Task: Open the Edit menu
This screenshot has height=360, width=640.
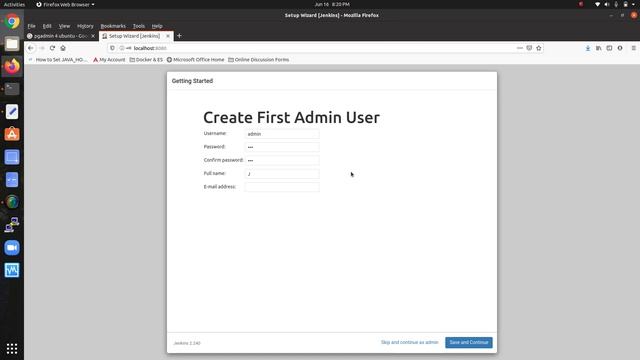Action: point(47,26)
